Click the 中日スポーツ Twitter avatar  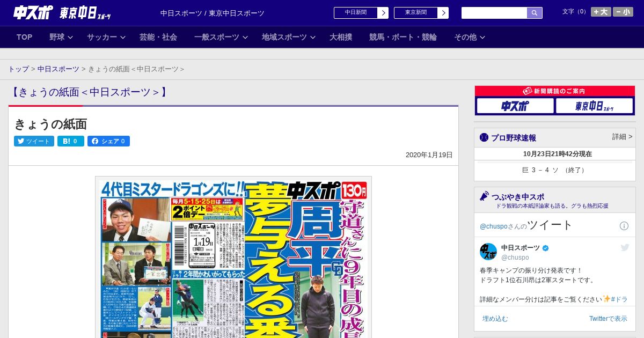click(x=488, y=252)
